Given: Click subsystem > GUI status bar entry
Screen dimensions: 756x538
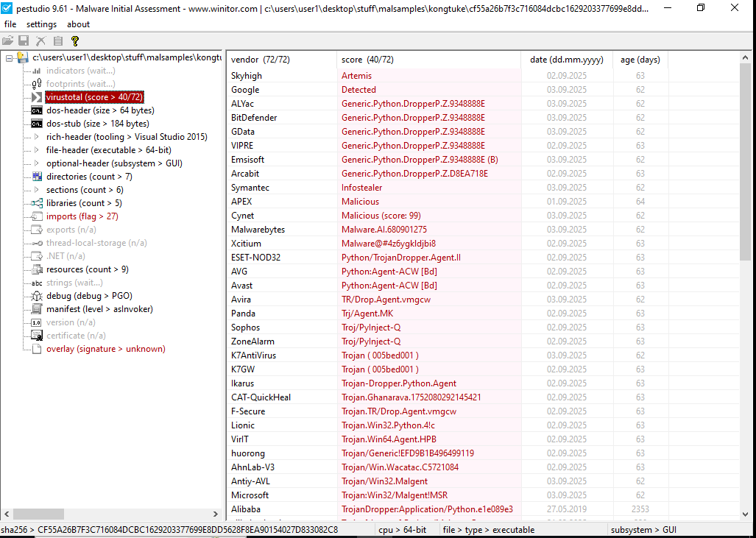Looking at the screenshot, I should [643, 530].
